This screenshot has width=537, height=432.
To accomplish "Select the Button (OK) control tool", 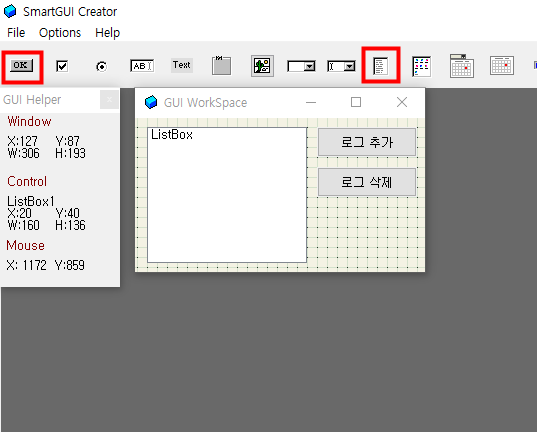I will [22, 65].
